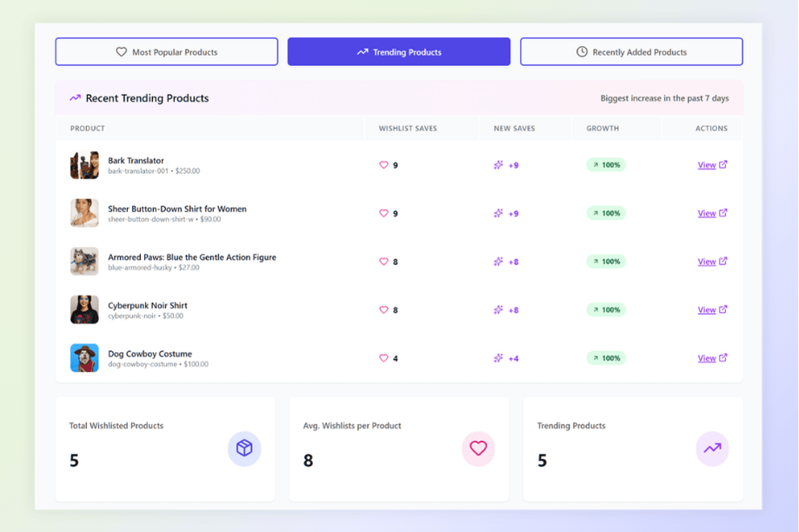Click the sparkle new-saves icon for Cyberpunk Noir Shirt
The height and width of the screenshot is (532, 799).
click(x=497, y=309)
